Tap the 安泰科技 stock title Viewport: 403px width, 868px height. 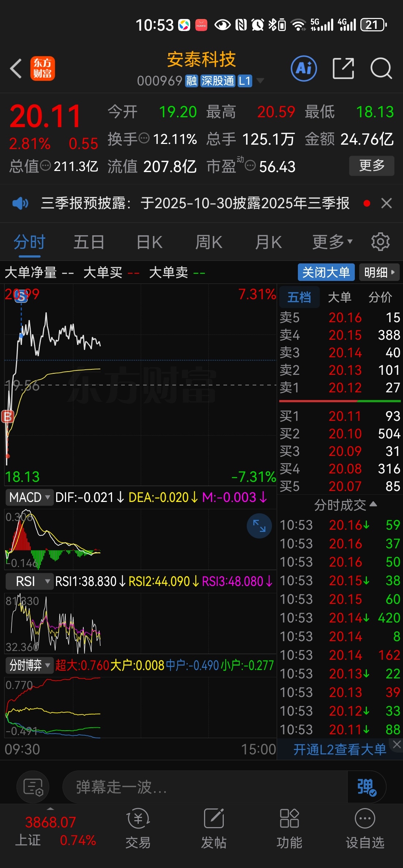point(201,60)
